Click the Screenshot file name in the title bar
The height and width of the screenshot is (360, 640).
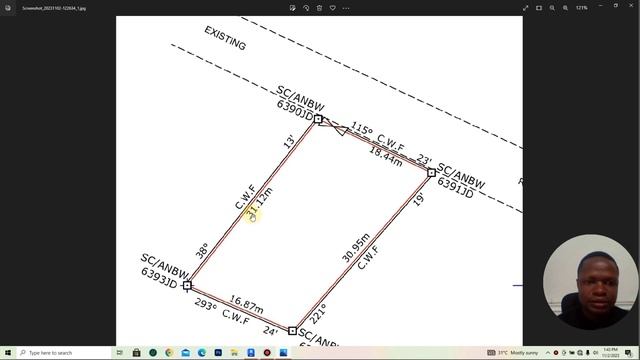(54, 8)
